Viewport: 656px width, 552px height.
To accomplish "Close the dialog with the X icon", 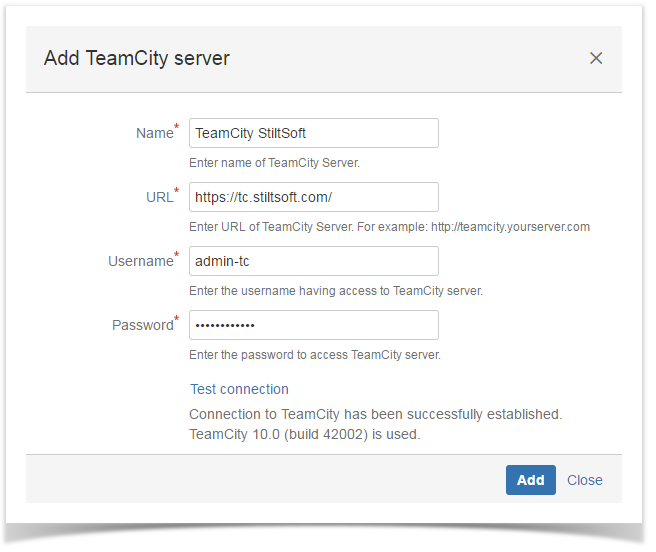I will point(596,58).
